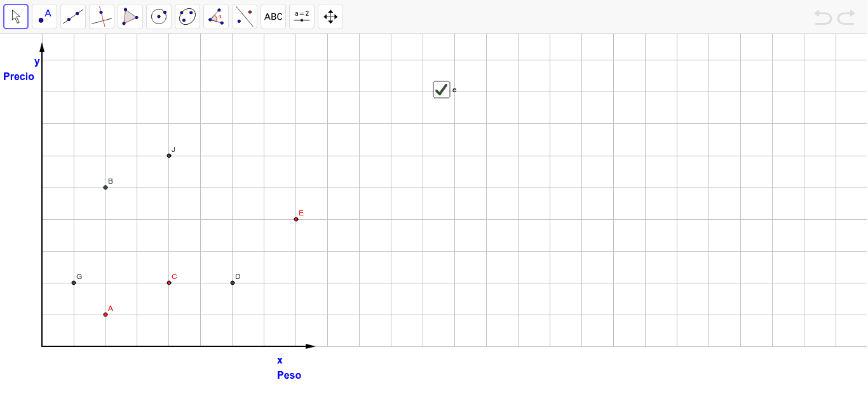
Task: Select the a=2 slider tool
Action: coord(302,17)
